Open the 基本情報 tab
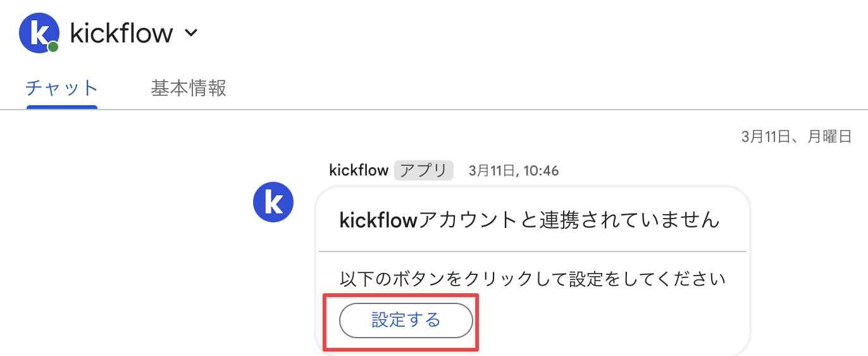 tap(189, 88)
